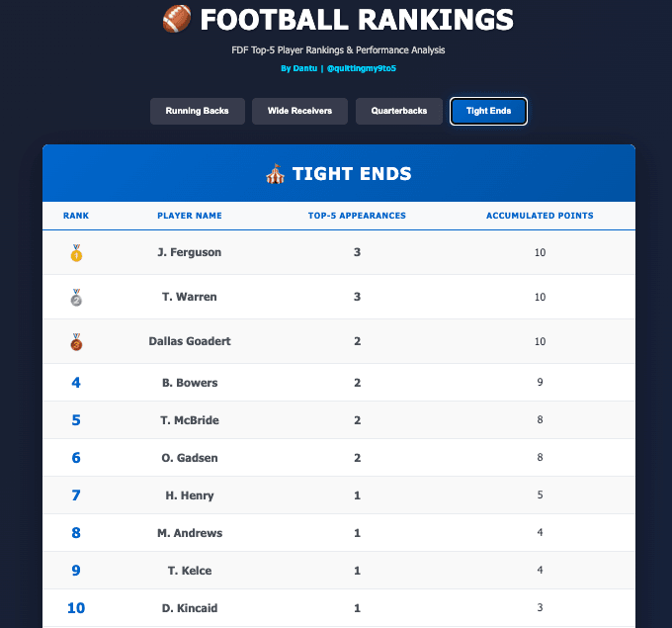This screenshot has height=628, width=672.
Task: Click the circus tent icon beside Tight Ends
Action: (275, 174)
